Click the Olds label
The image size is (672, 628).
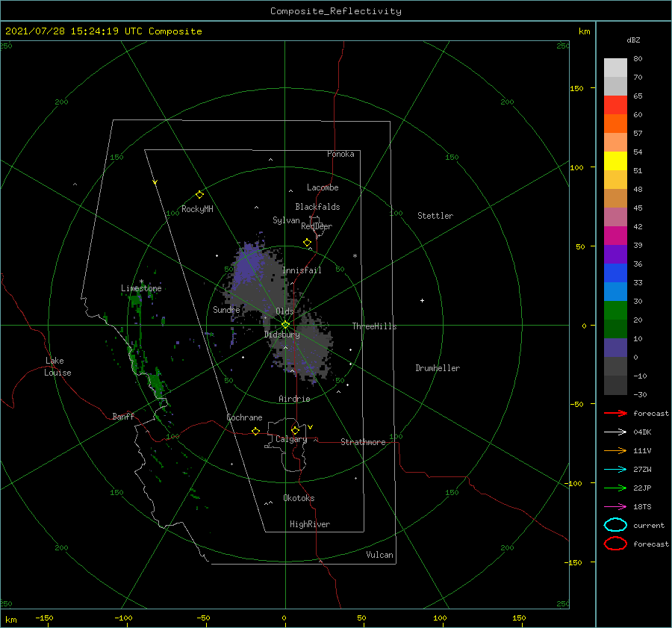(x=284, y=311)
